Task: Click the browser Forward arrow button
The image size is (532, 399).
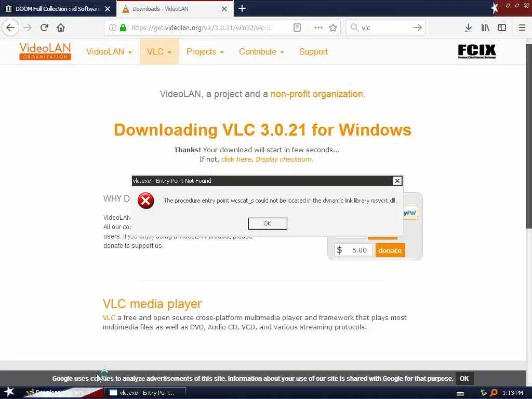Action: pos(28,28)
